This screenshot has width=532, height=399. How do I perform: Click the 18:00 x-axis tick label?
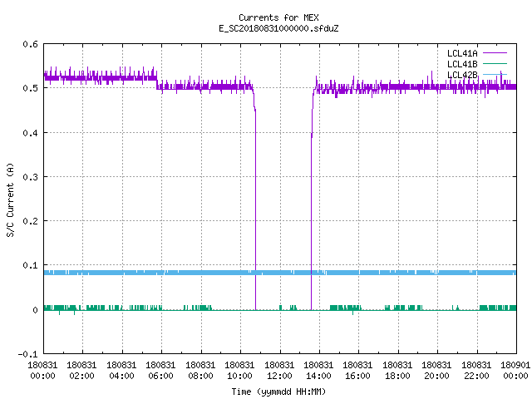pos(397,376)
